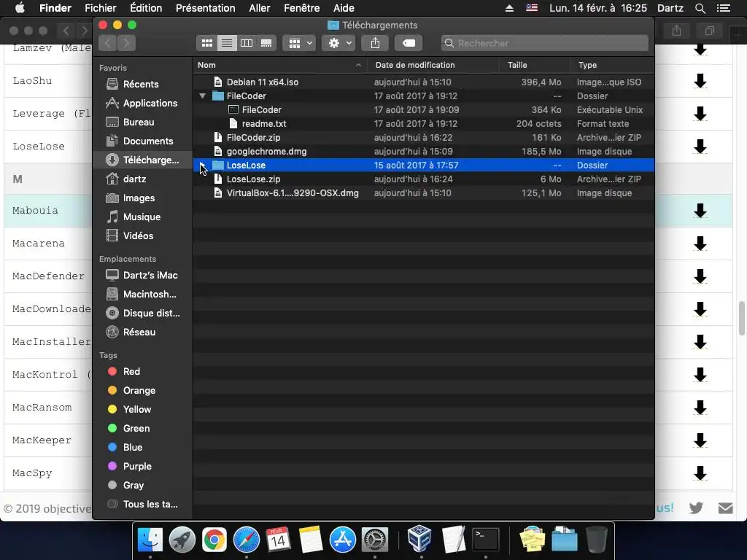This screenshot has width=747, height=560.
Task: Open Applications in the sidebar
Action: coord(143,104)
